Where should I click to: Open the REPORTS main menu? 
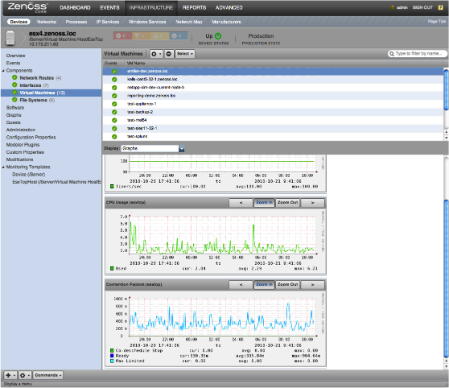pos(194,8)
